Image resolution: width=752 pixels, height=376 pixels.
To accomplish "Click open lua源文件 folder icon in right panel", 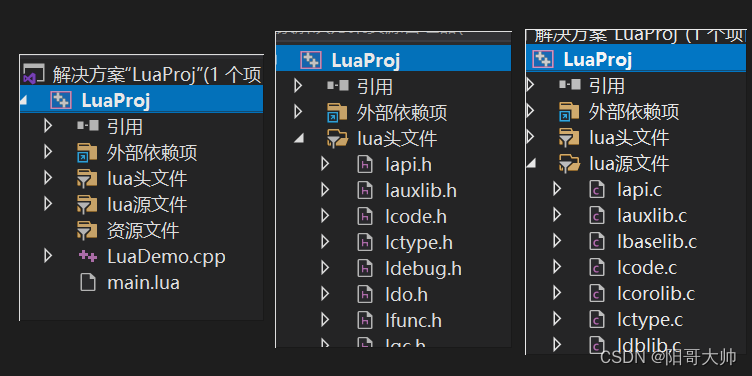I will point(570,164).
